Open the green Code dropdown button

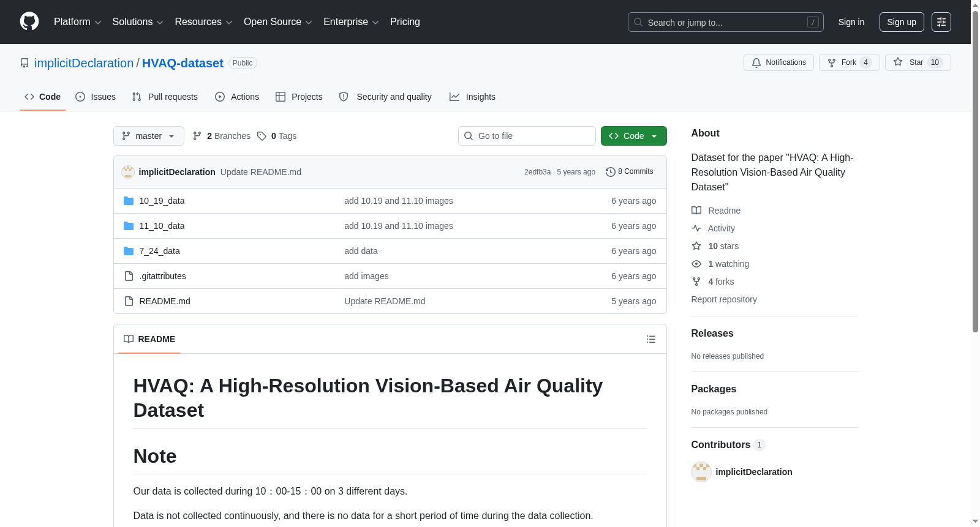pos(634,136)
